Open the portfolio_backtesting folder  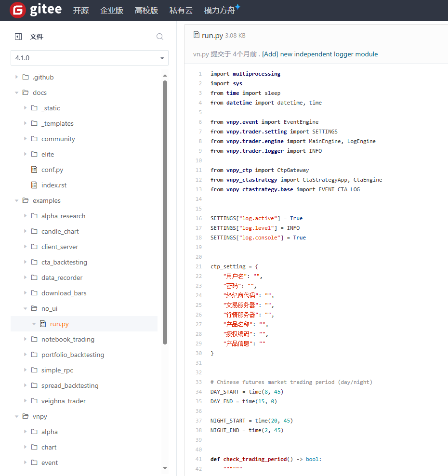[x=73, y=355]
